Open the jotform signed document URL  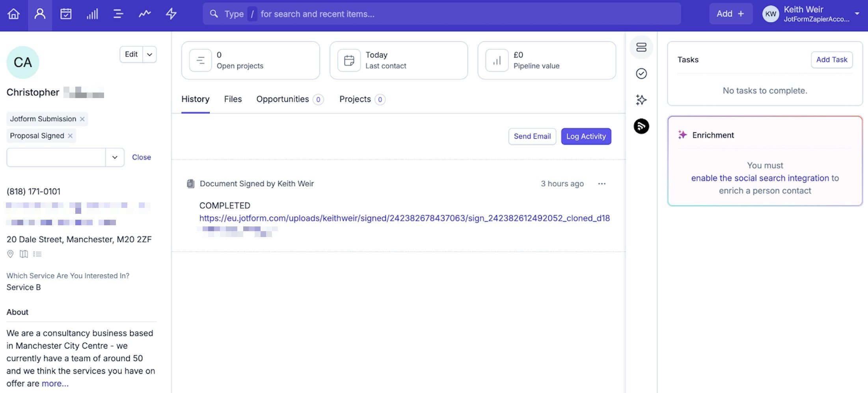(404, 218)
